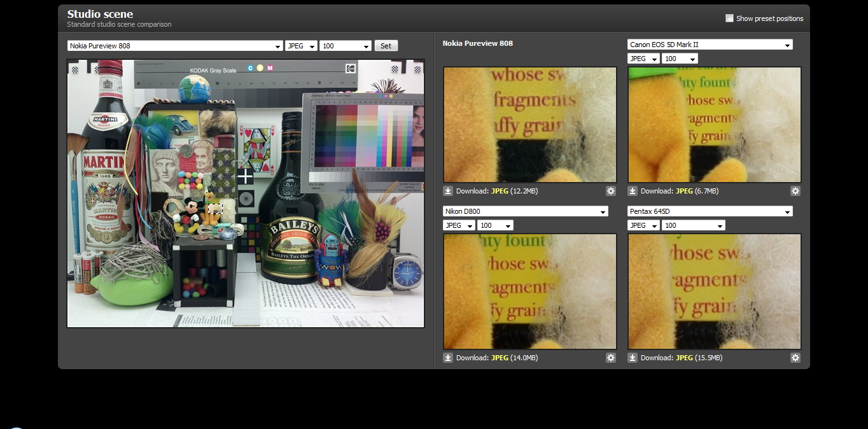The image size is (868, 429).
Task: Click the blue-faced watch in the studio scene
Action: coord(406,272)
